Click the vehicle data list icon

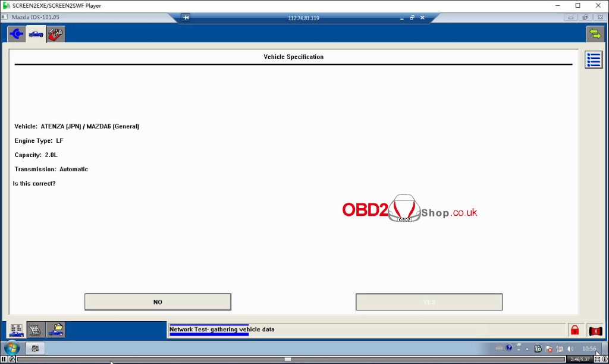(16, 330)
